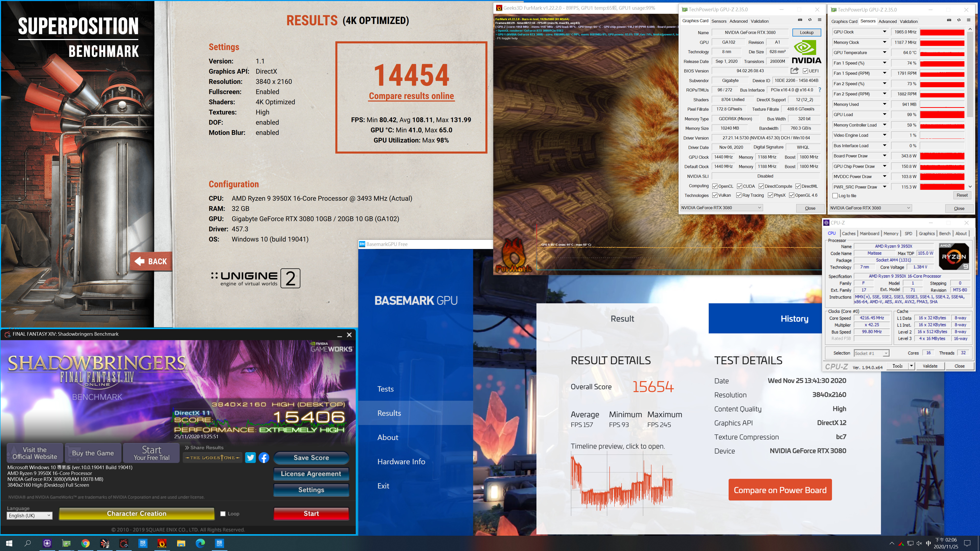Click Save Score in FFXIV benchmark
The width and height of the screenshot is (980, 551).
311,457
